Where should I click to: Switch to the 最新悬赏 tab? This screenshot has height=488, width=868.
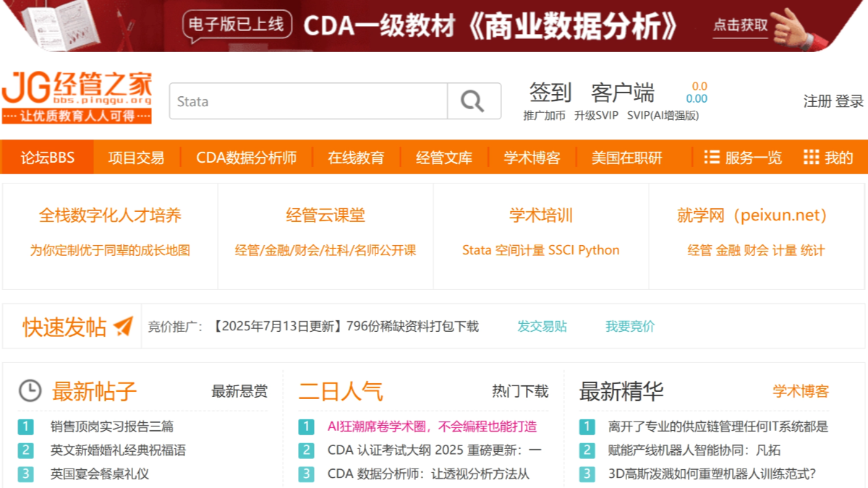(239, 392)
